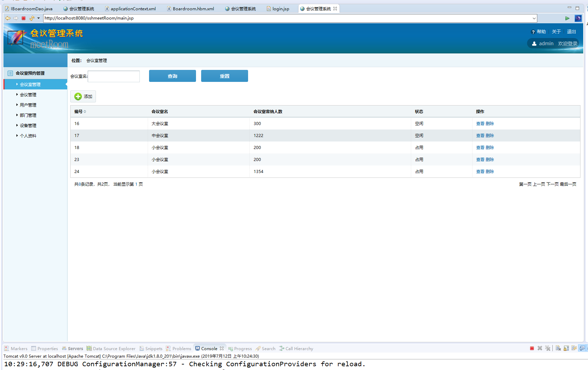588x370 pixels.
Task: Expand the 会议管理 sidebar item
Action: pos(28,95)
